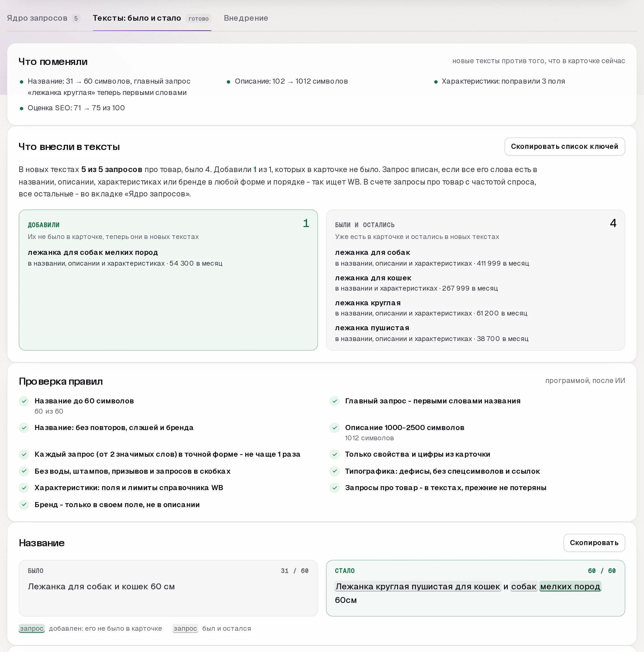Click query «лежанка для кошек»
This screenshot has height=652, width=644.
point(373,278)
